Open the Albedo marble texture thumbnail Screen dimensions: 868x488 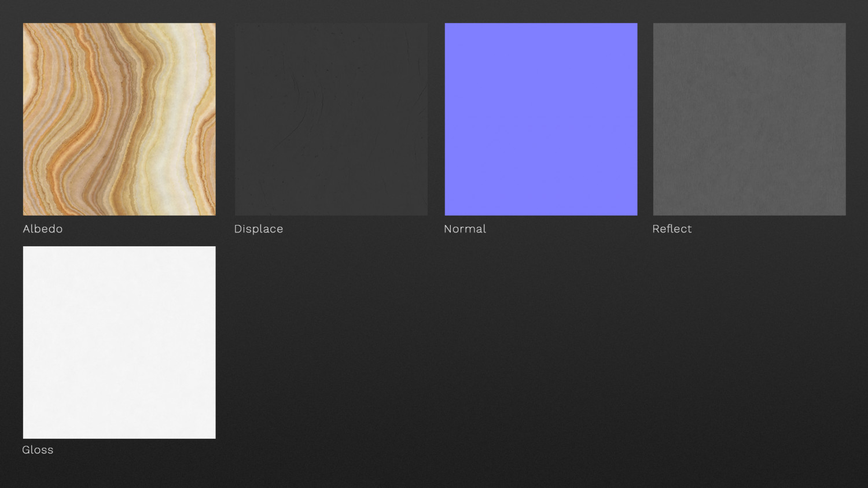point(119,119)
